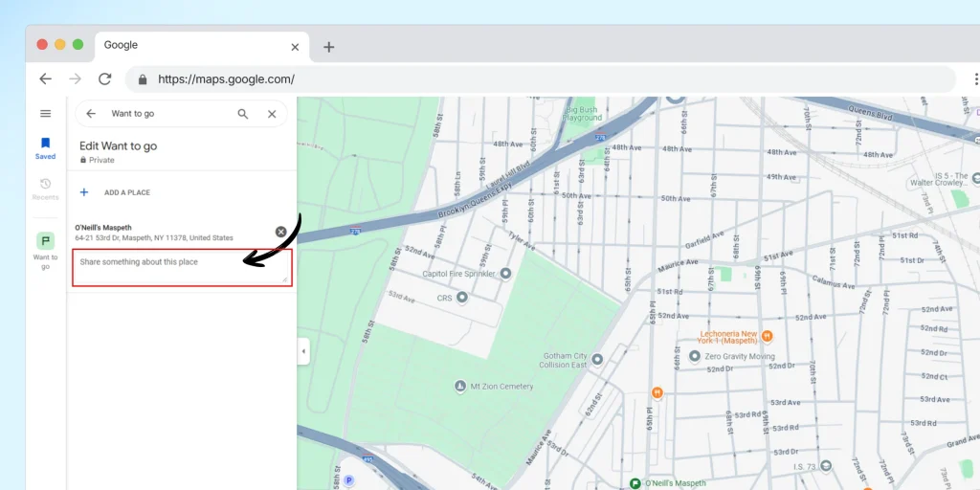The height and width of the screenshot is (490, 980).
Task: Select O'Neill's Maspeth list entry
Action: (x=154, y=233)
